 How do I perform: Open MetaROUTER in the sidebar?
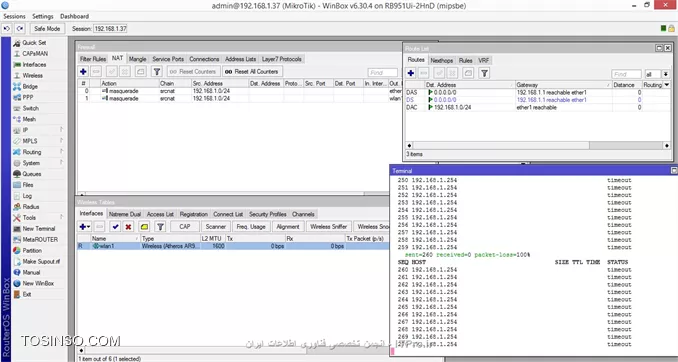(x=40, y=240)
